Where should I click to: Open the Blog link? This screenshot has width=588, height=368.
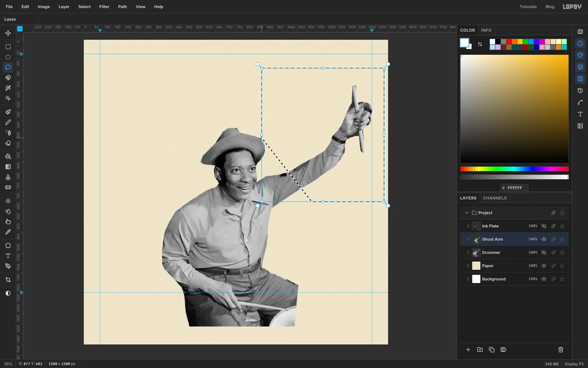point(550,7)
